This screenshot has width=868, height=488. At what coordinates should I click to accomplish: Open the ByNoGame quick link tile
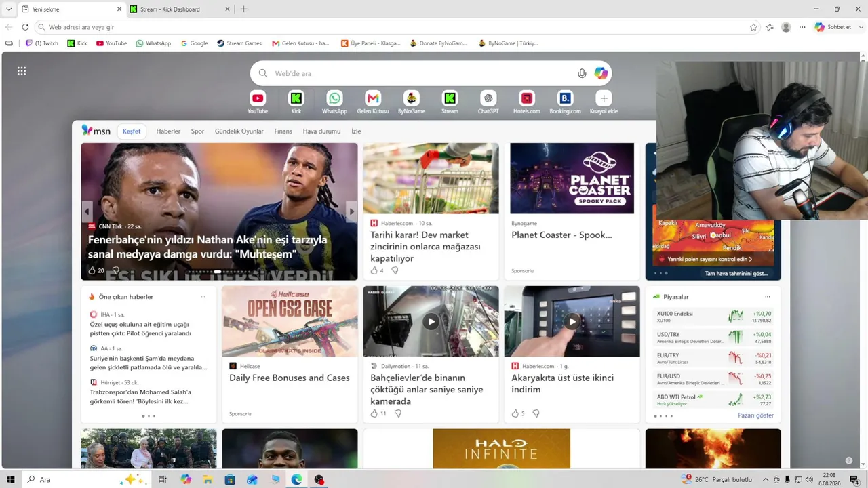click(x=412, y=102)
